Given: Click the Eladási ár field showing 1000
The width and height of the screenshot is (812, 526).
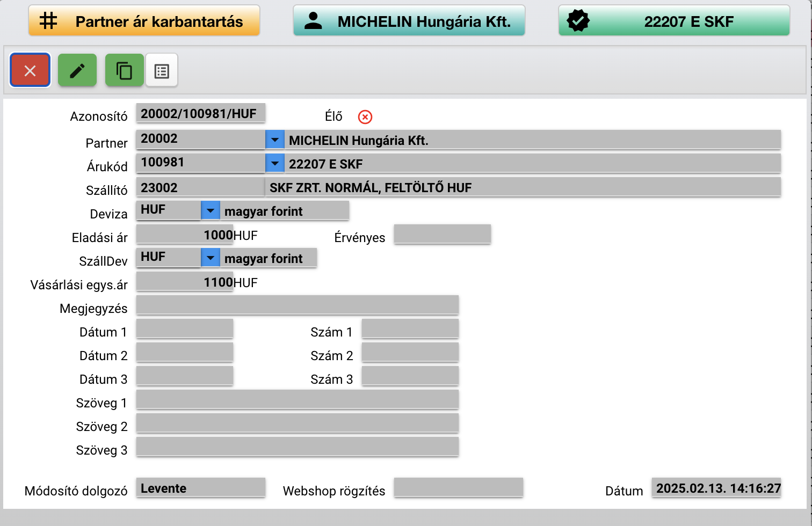Looking at the screenshot, I should (x=185, y=235).
